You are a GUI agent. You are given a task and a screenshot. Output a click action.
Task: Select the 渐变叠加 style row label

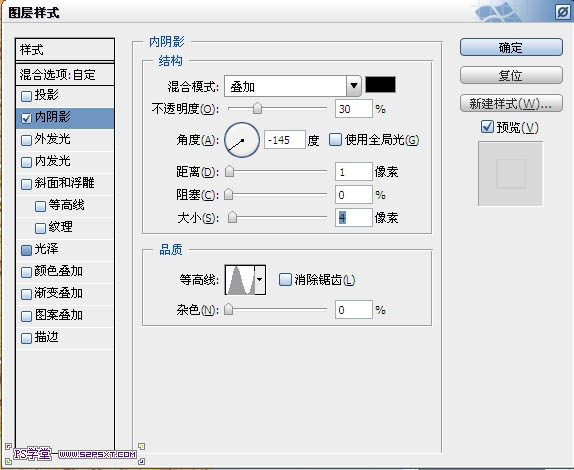[59, 293]
